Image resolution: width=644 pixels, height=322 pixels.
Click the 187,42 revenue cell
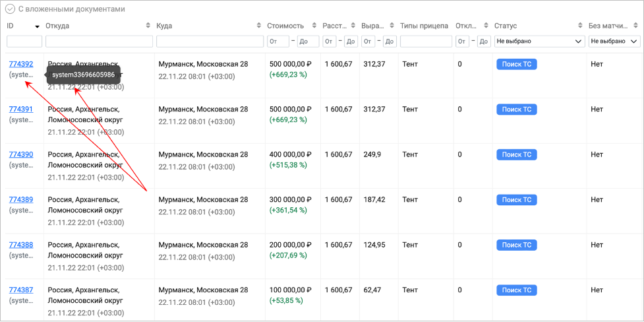[374, 200]
